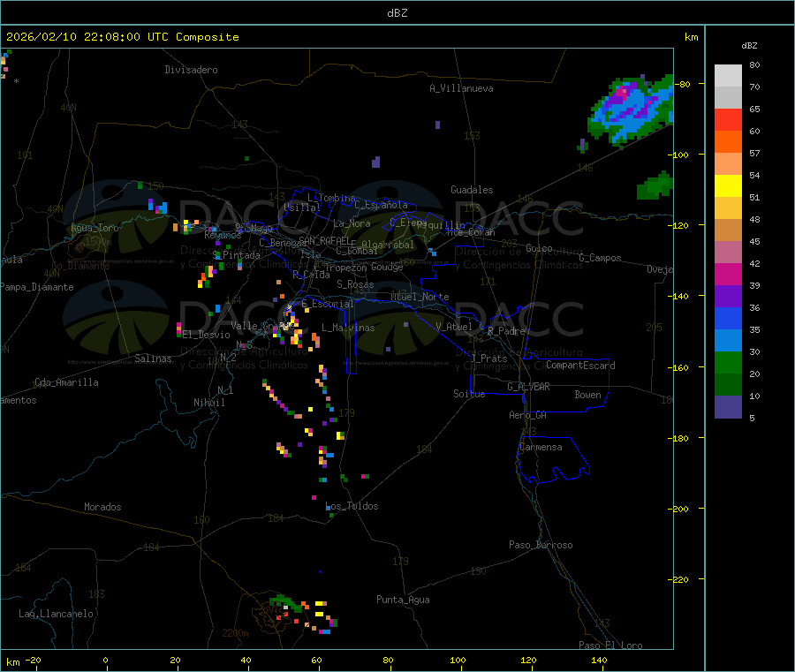Click the Lag.Llancanelo label
The height and width of the screenshot is (672, 795).
point(57,614)
